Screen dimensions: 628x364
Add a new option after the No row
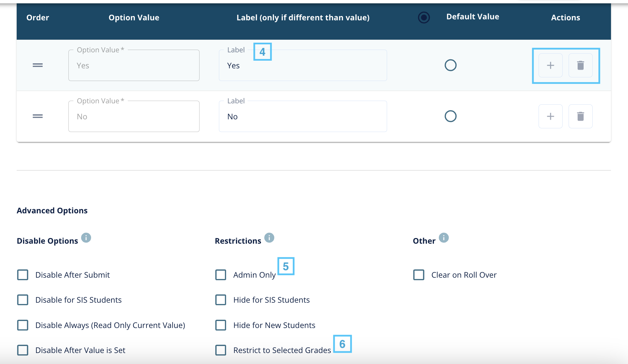550,116
